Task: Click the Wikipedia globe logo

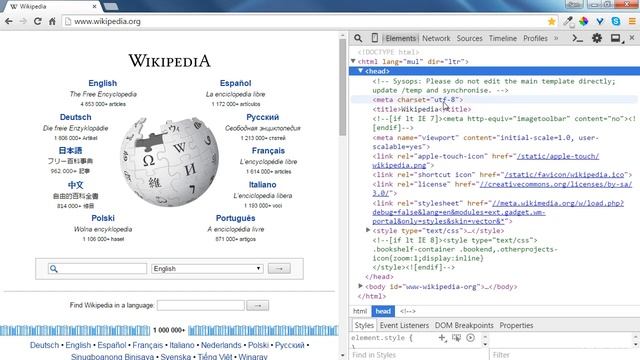Action: click(x=169, y=161)
